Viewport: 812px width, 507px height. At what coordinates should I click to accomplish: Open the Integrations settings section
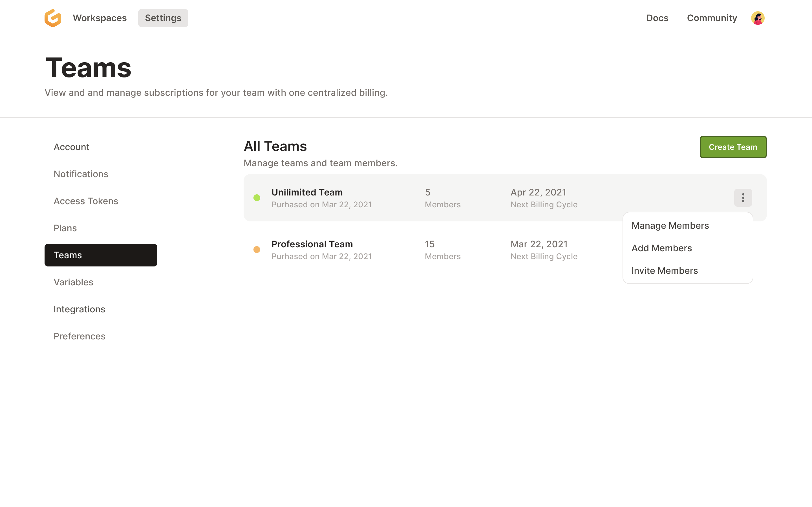pyautogui.click(x=79, y=309)
